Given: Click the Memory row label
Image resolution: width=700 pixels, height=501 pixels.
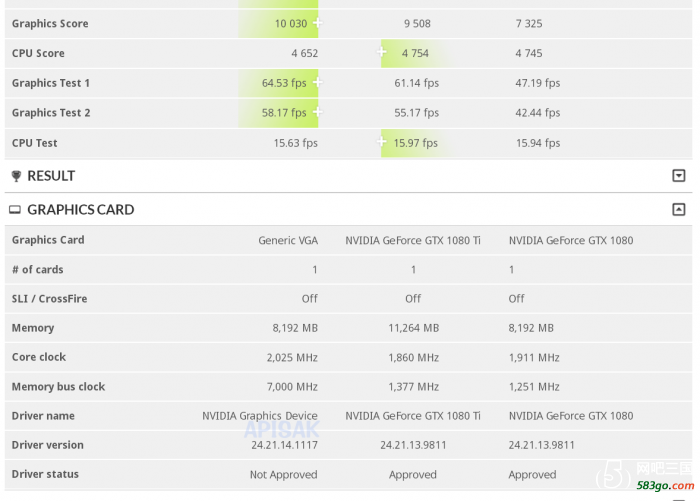Looking at the screenshot, I should point(33,328).
